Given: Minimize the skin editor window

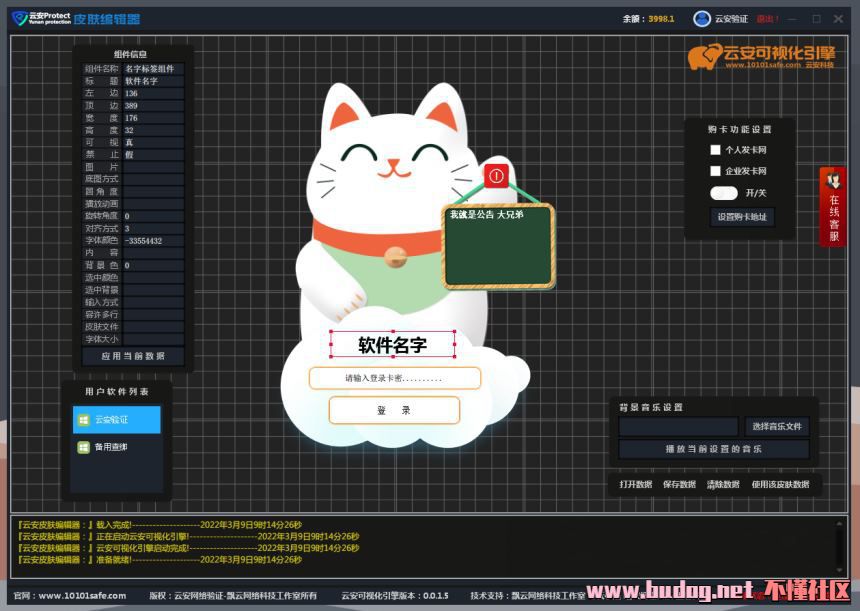Looking at the screenshot, I should (792, 19).
